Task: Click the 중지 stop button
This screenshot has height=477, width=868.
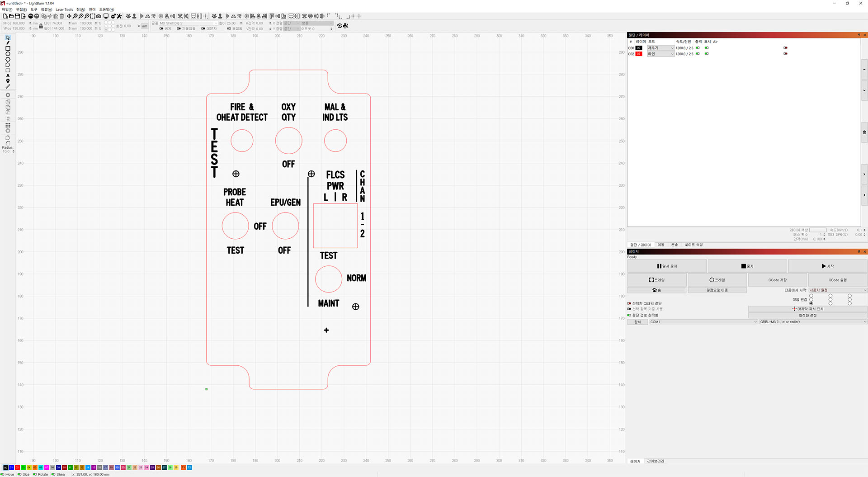Action: click(747, 266)
